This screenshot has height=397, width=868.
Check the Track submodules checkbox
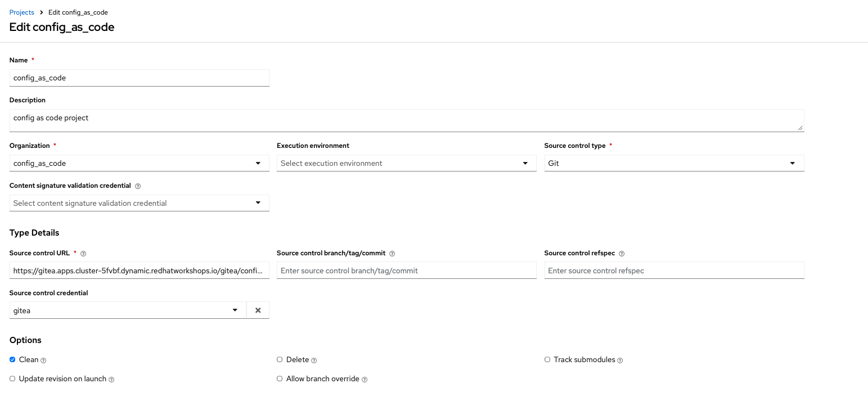547,360
